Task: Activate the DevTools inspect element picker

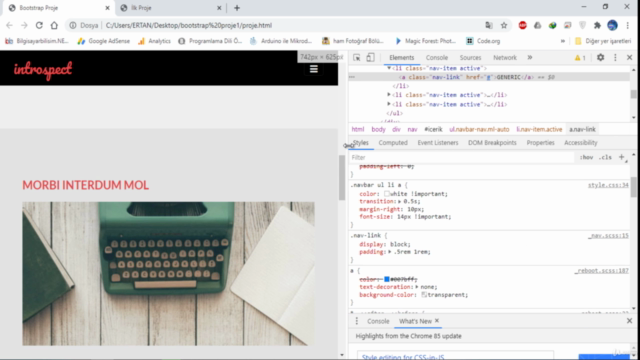Action: coord(357,58)
